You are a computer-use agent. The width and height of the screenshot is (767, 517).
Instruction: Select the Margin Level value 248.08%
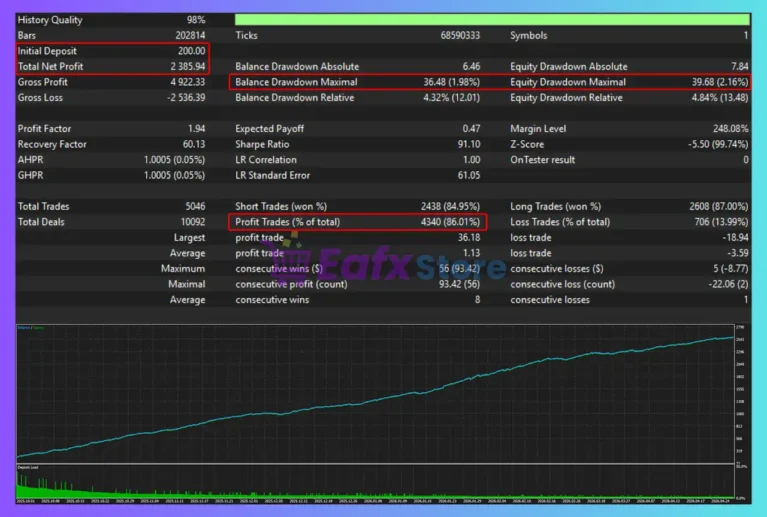click(731, 129)
